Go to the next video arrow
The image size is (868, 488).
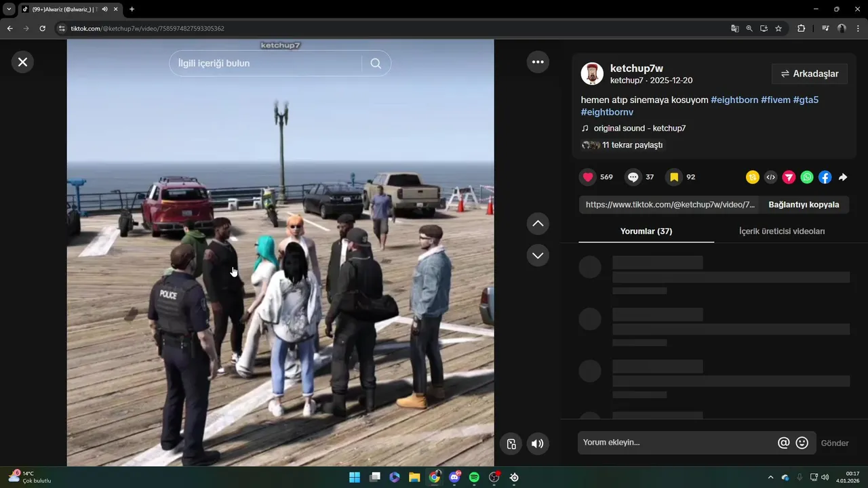538,256
